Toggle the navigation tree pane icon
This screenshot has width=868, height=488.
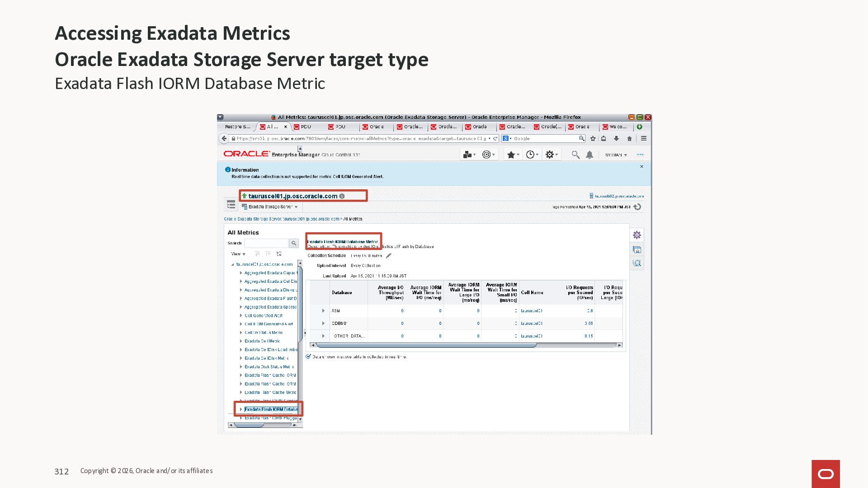coord(231,205)
